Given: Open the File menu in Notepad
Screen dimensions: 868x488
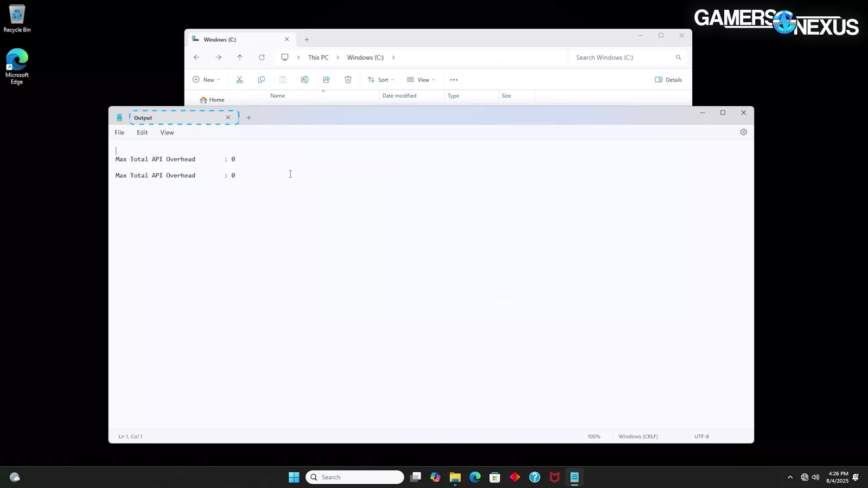Looking at the screenshot, I should click(x=119, y=132).
